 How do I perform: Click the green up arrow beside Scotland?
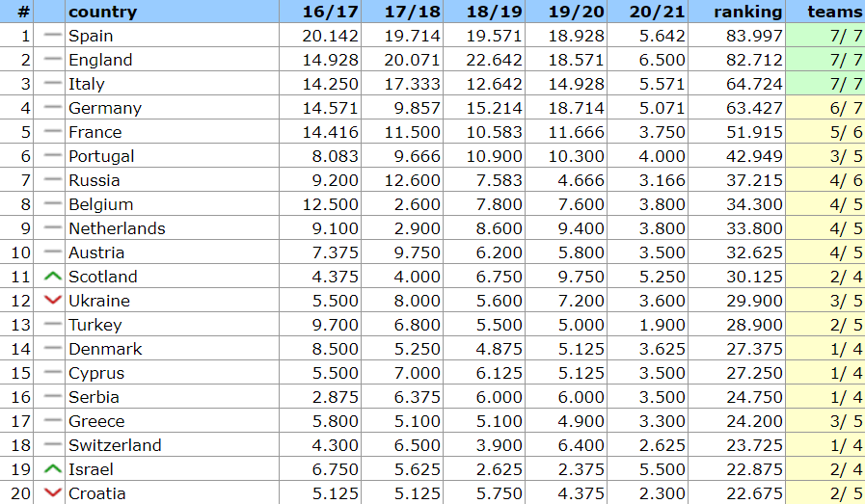coord(53,277)
